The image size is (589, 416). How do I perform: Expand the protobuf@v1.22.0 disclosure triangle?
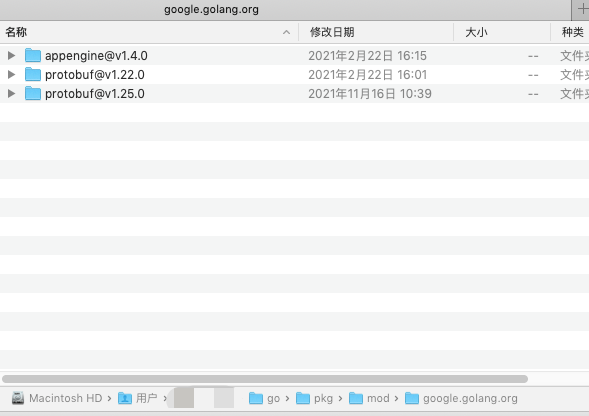(12, 74)
